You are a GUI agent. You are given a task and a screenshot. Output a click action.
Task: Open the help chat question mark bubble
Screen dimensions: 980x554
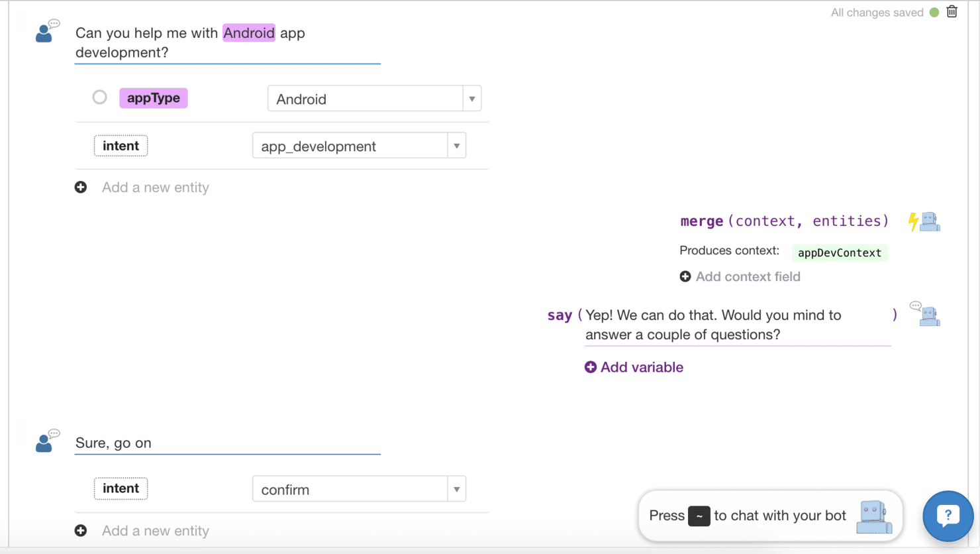(x=948, y=516)
